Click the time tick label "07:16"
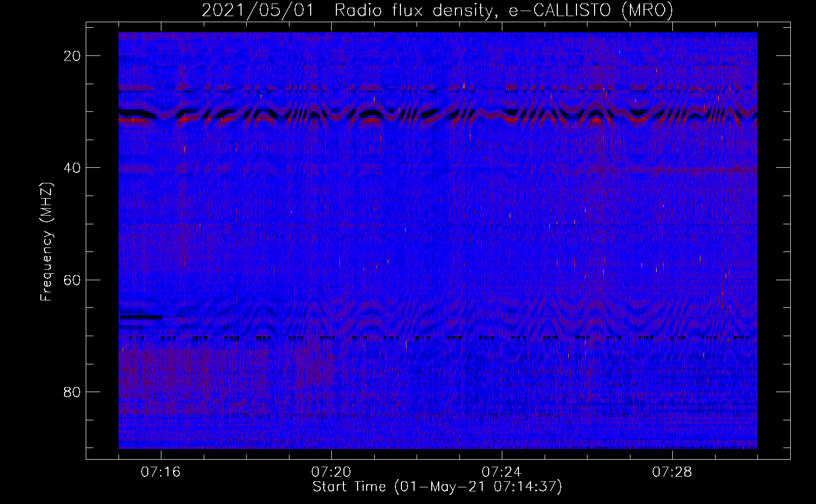 click(x=161, y=472)
